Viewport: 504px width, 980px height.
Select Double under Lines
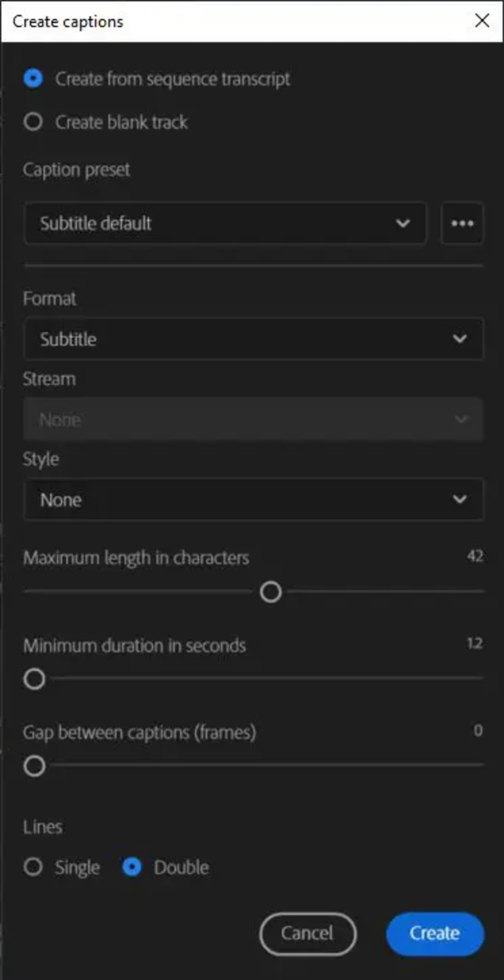click(132, 867)
